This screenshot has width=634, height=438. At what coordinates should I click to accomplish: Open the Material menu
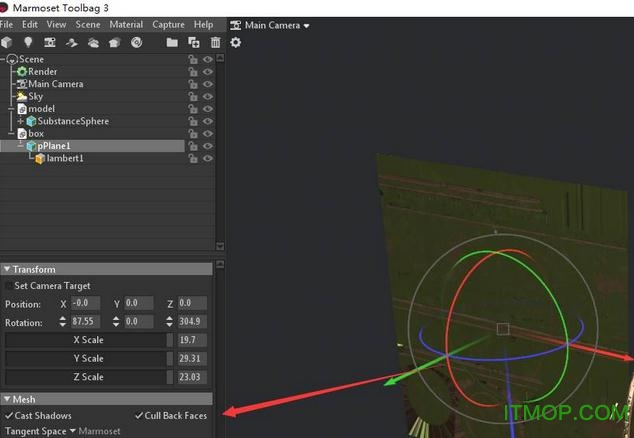(126, 24)
